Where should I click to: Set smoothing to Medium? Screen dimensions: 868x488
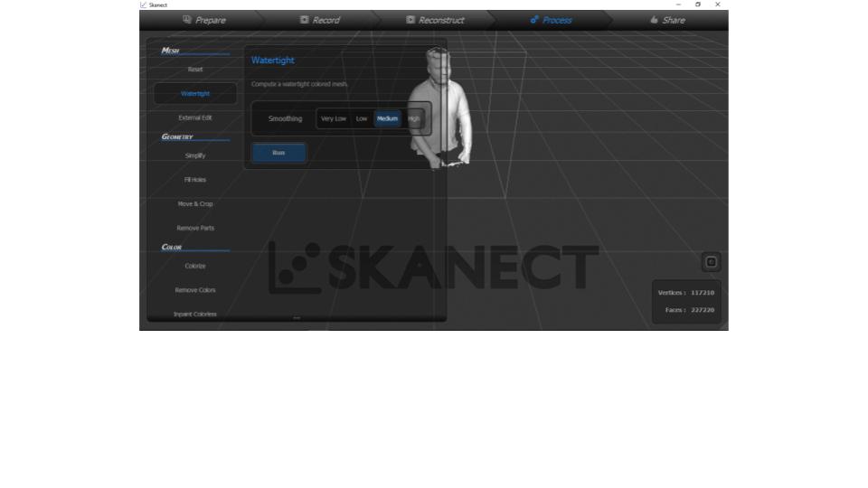point(387,118)
